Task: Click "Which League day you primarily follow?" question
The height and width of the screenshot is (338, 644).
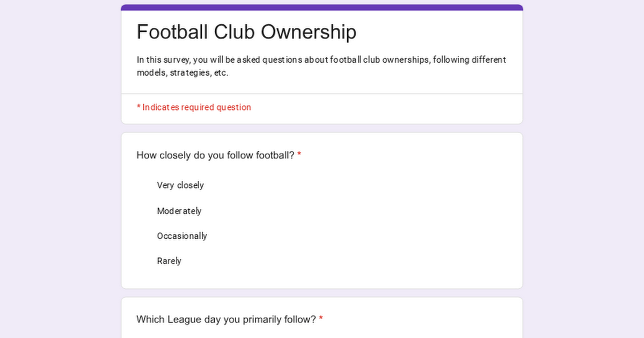Action: click(226, 320)
